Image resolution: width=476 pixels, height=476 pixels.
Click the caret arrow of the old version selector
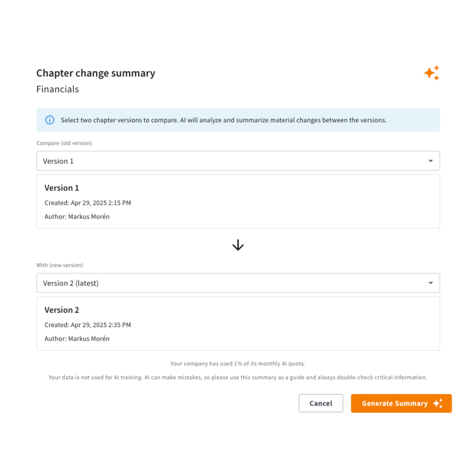click(431, 161)
